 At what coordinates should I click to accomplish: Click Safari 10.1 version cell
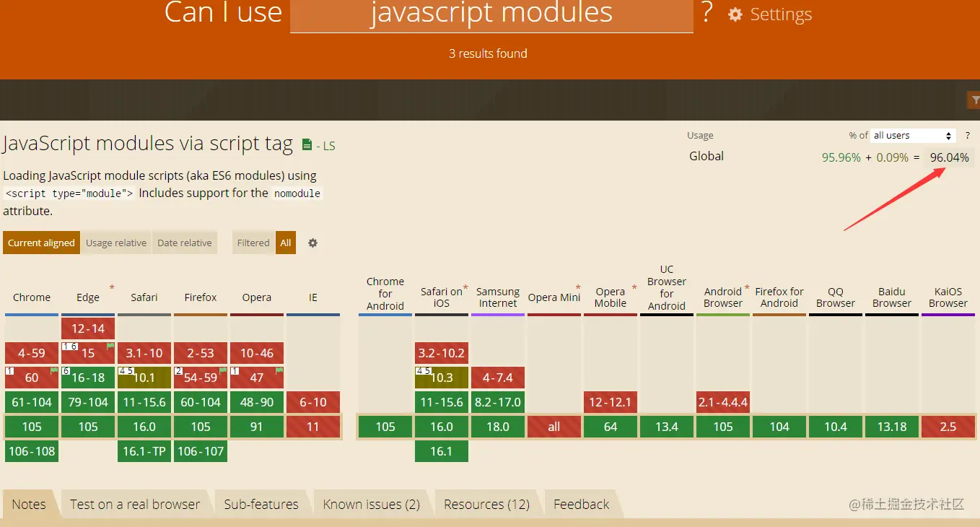(x=144, y=378)
